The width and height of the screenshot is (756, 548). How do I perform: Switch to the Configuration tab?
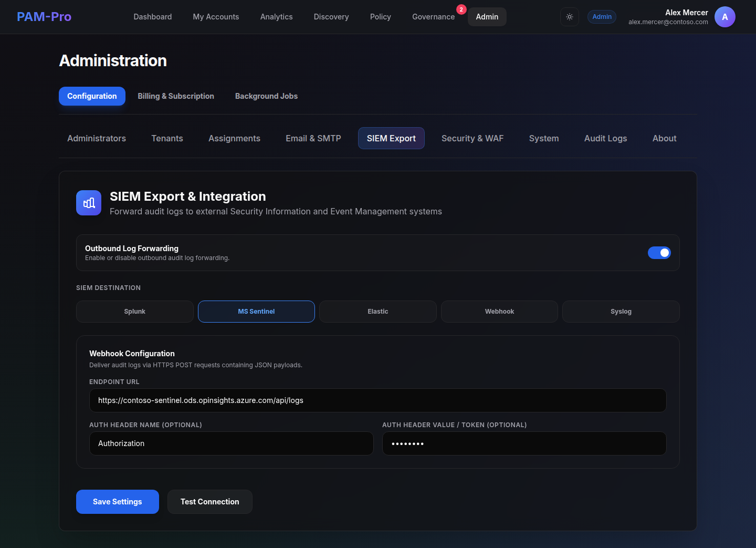(x=92, y=96)
